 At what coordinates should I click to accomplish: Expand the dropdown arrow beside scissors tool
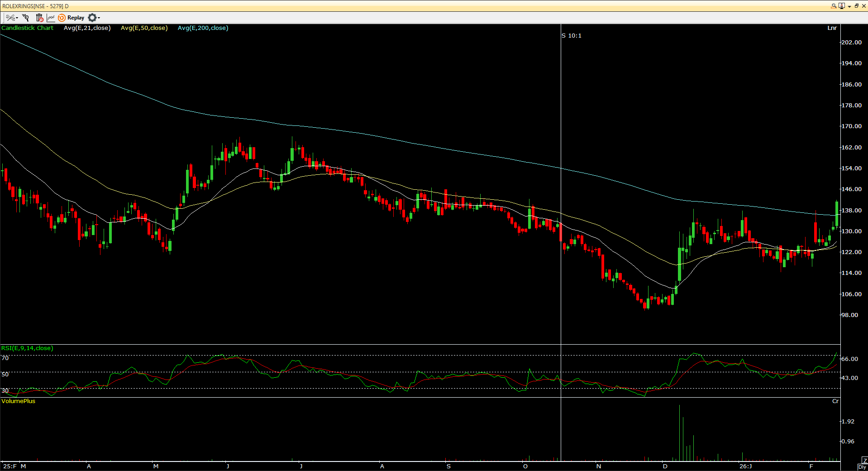[x=17, y=18]
